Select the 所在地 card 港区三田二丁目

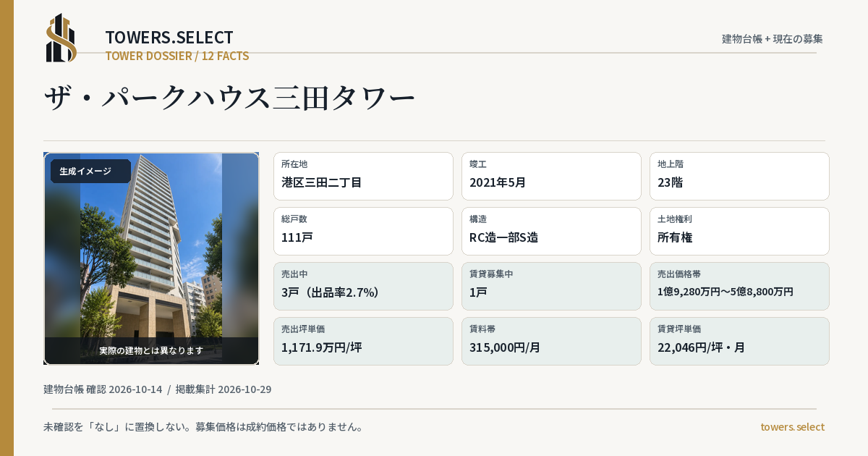pos(363,176)
